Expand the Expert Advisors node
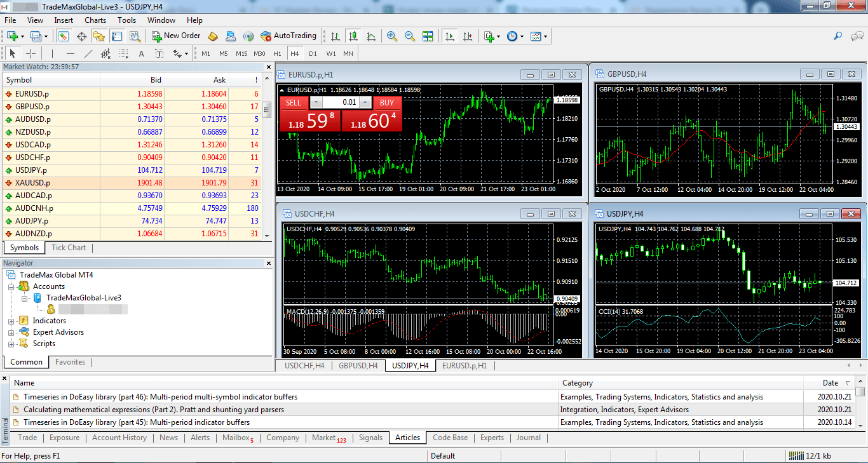This screenshot has height=463, width=868. (x=11, y=332)
